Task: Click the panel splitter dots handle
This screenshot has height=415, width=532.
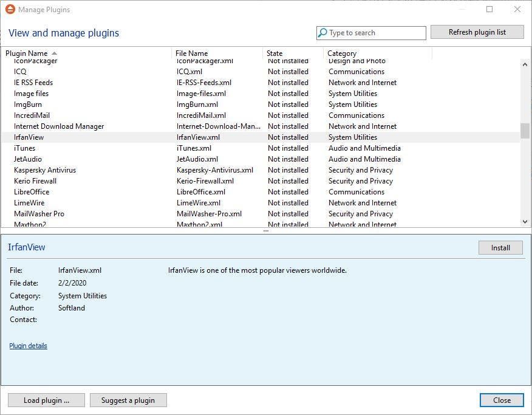Action: [265, 231]
